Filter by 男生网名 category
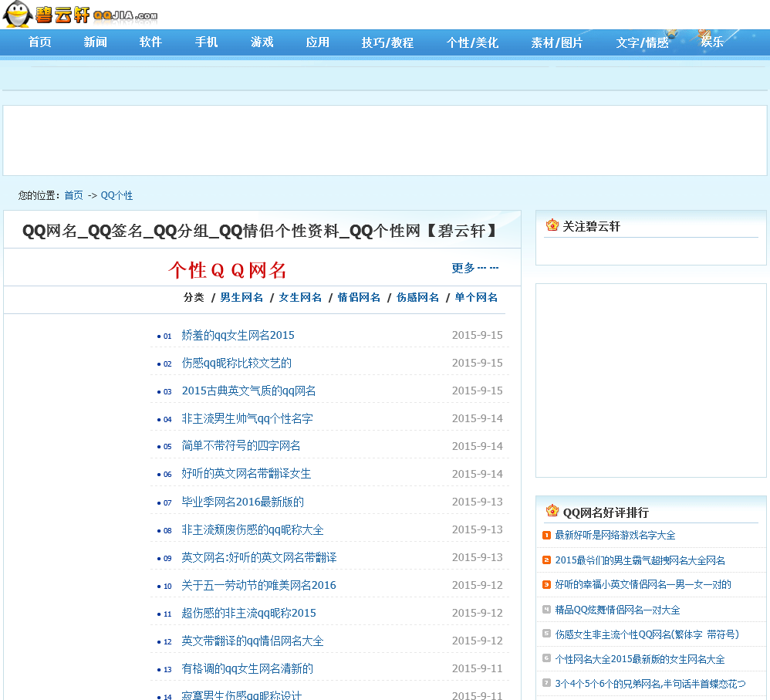Screen dimensions: 770x700 coord(241,297)
